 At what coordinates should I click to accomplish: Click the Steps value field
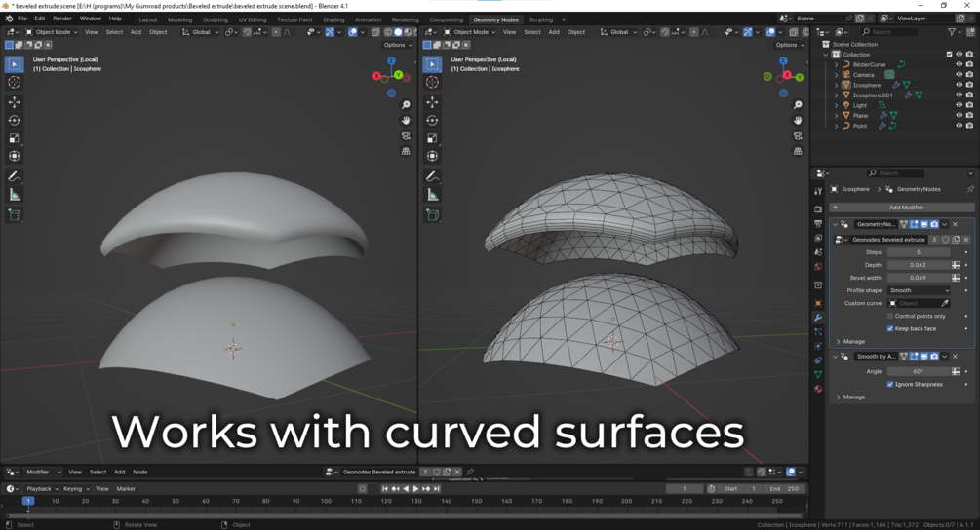tap(919, 252)
